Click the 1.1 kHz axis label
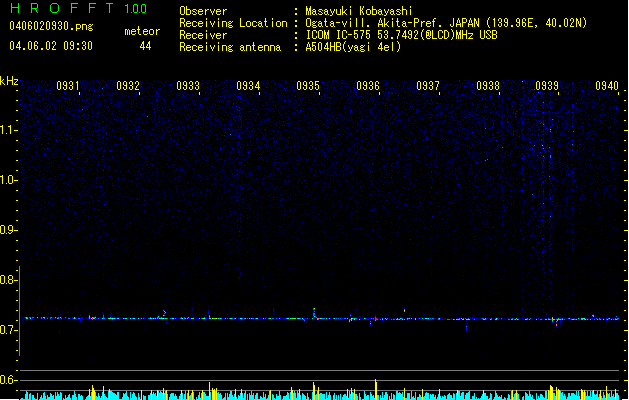 point(9,130)
